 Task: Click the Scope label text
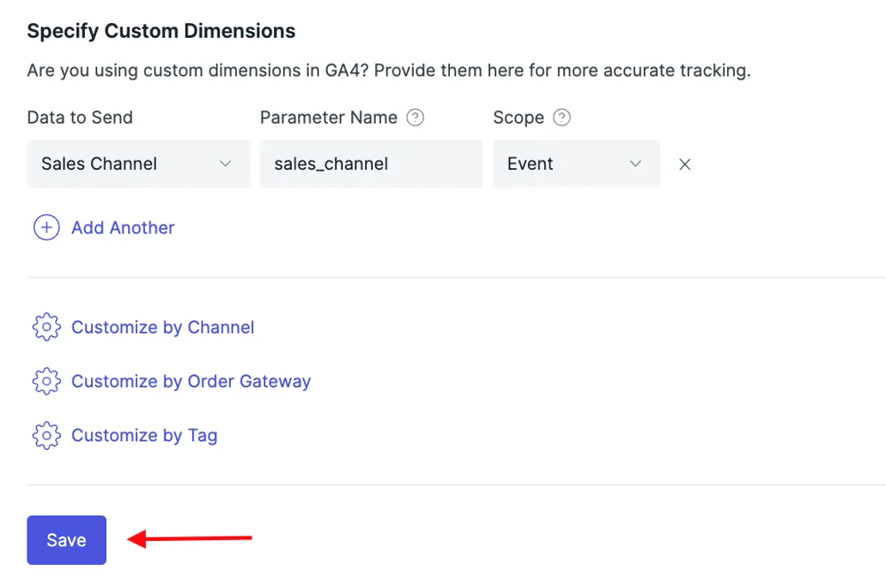point(519,118)
